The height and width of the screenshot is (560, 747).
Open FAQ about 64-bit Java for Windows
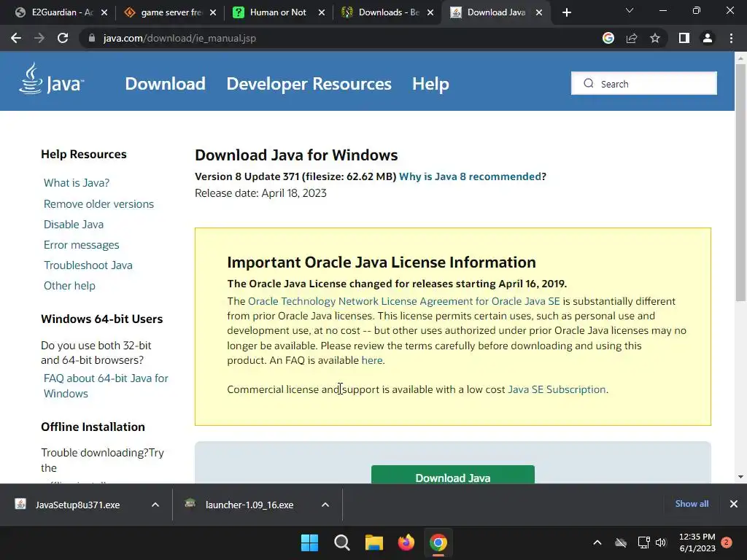tap(106, 386)
